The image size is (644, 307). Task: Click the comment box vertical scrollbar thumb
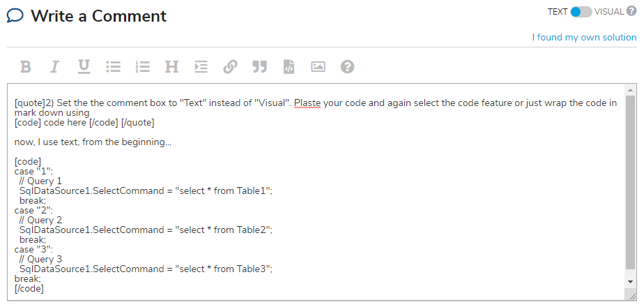[630, 181]
